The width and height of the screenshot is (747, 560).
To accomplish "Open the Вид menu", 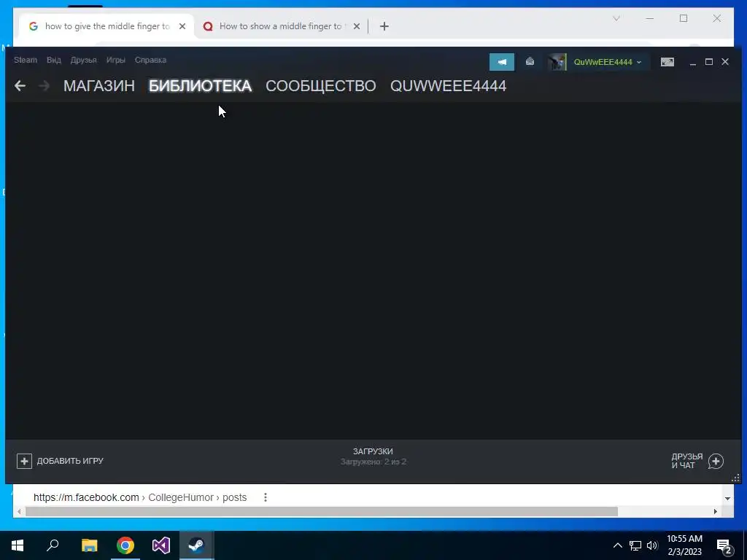I will [54, 60].
